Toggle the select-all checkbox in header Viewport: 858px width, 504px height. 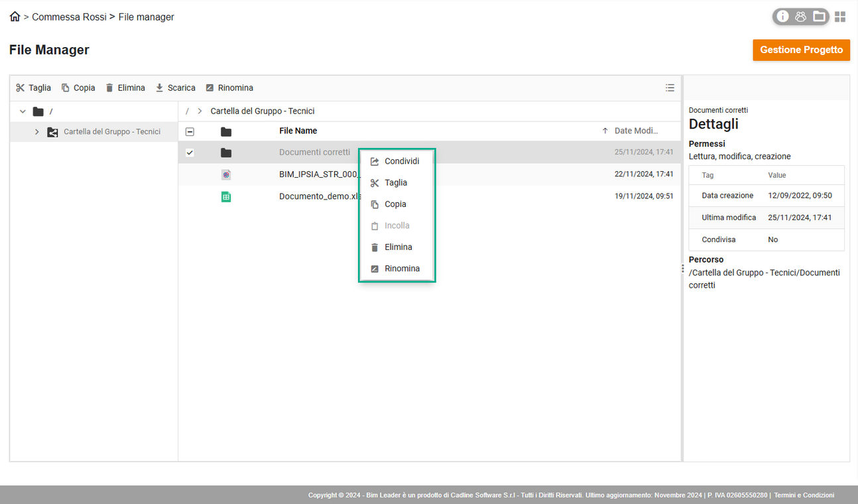click(190, 131)
